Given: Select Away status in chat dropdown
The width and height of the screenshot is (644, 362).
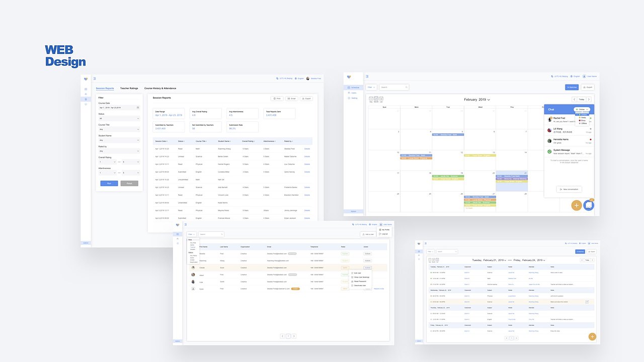Looking at the screenshot, I should click(583, 117).
